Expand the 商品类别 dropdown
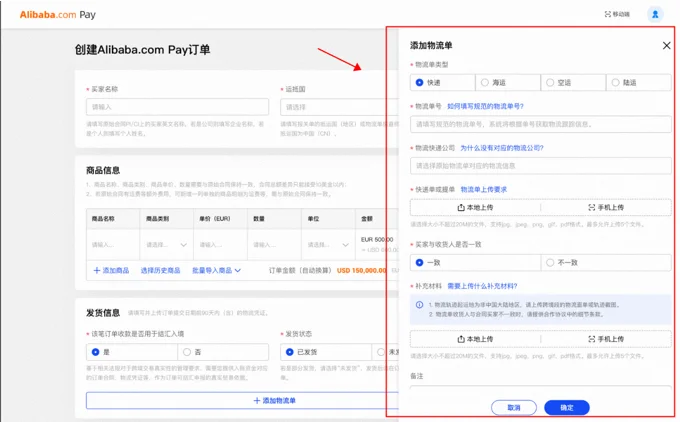The width and height of the screenshot is (680, 422). (x=165, y=244)
